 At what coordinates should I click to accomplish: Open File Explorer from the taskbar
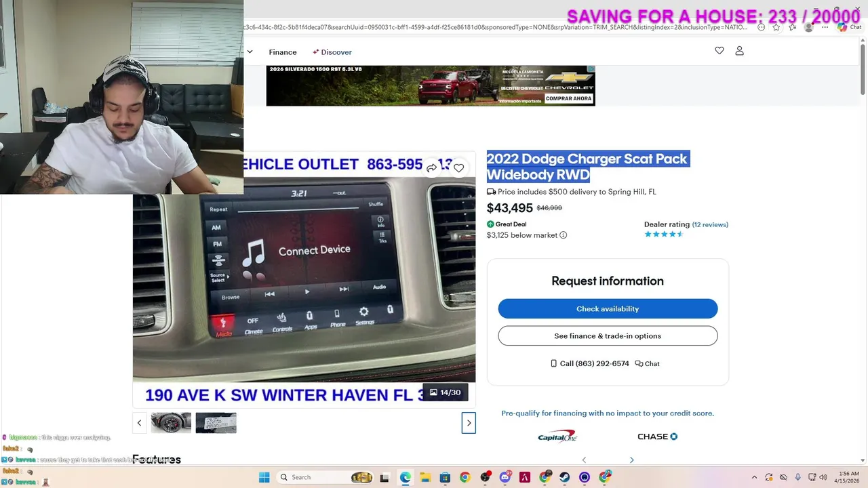pos(425,477)
